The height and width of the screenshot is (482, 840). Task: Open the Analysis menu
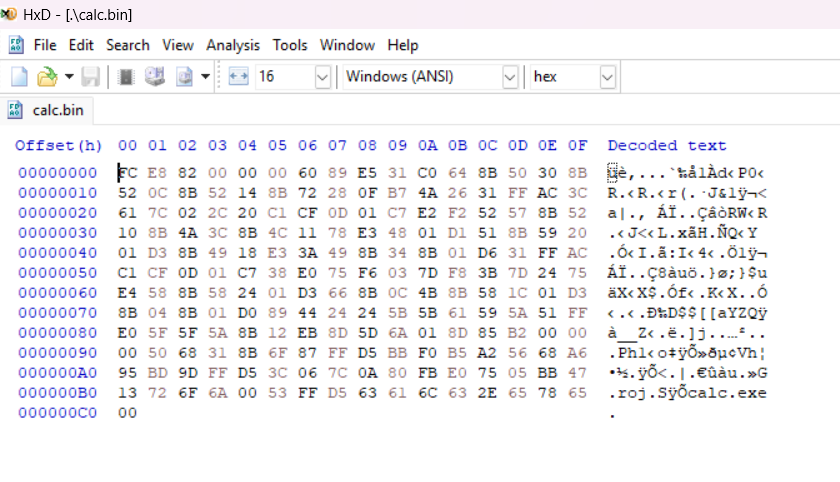coord(232,45)
